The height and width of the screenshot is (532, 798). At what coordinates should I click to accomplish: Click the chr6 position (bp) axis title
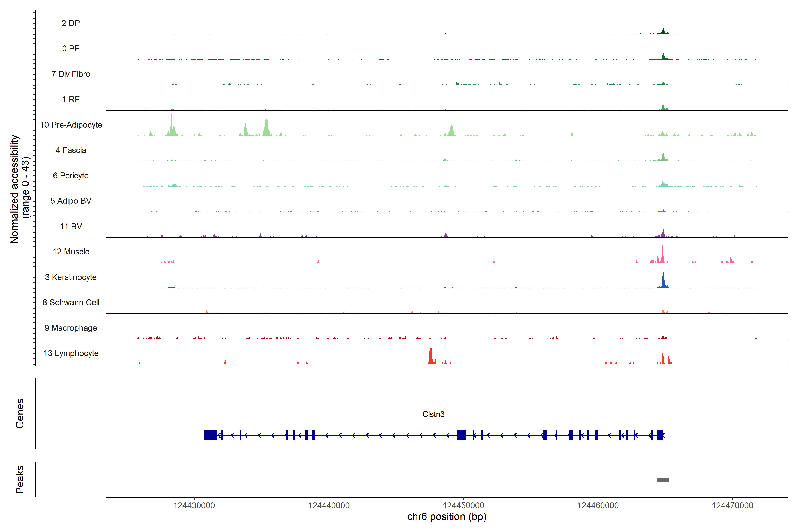[446, 517]
